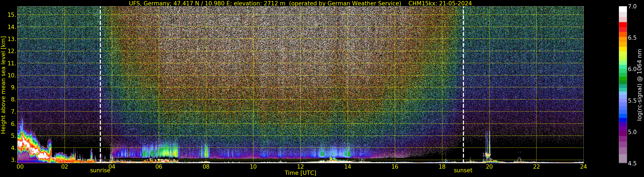This screenshot has width=644, height=177.
Task: Click the y-axis tick label '12.'
Action: point(12,51)
